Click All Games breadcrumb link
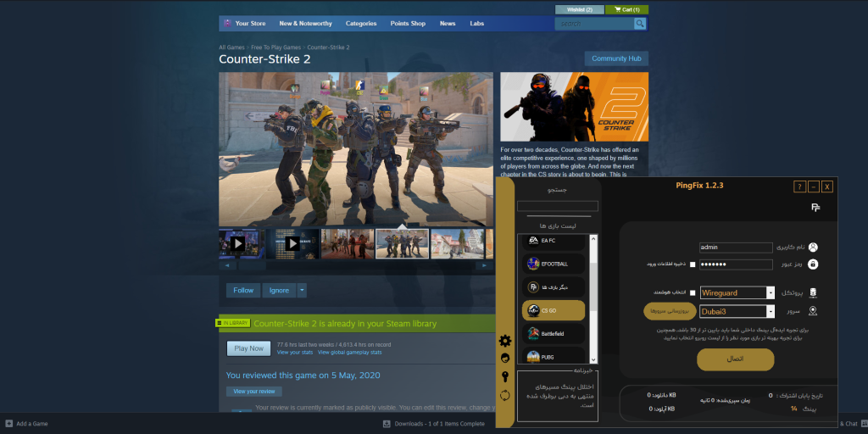Screen dimensions: 868x434 pos(232,47)
